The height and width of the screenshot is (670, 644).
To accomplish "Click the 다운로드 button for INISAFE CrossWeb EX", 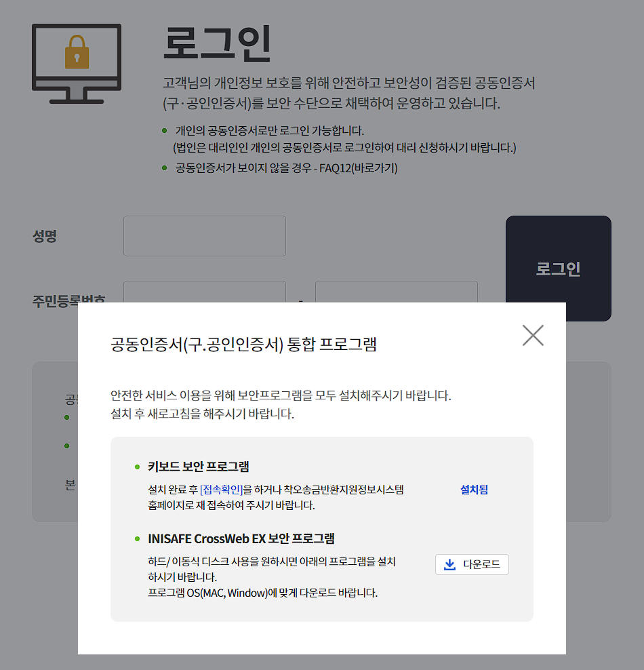I will tap(472, 565).
